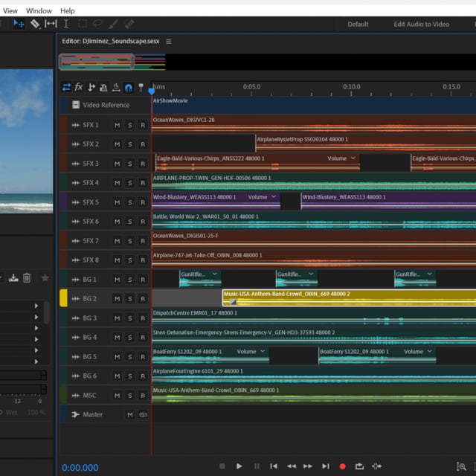Arm the MSC track for recording
Viewport: 476px width, 476px height.
(143, 396)
